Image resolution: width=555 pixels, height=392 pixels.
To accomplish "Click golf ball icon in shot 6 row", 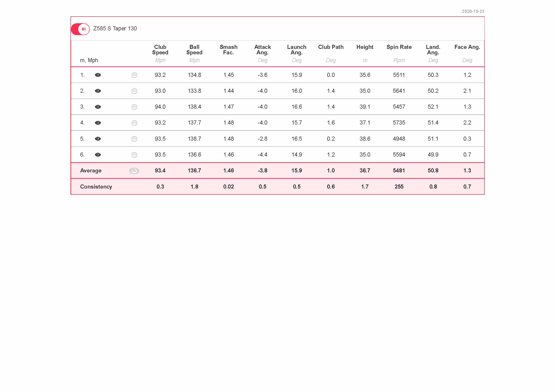I will tap(134, 155).
